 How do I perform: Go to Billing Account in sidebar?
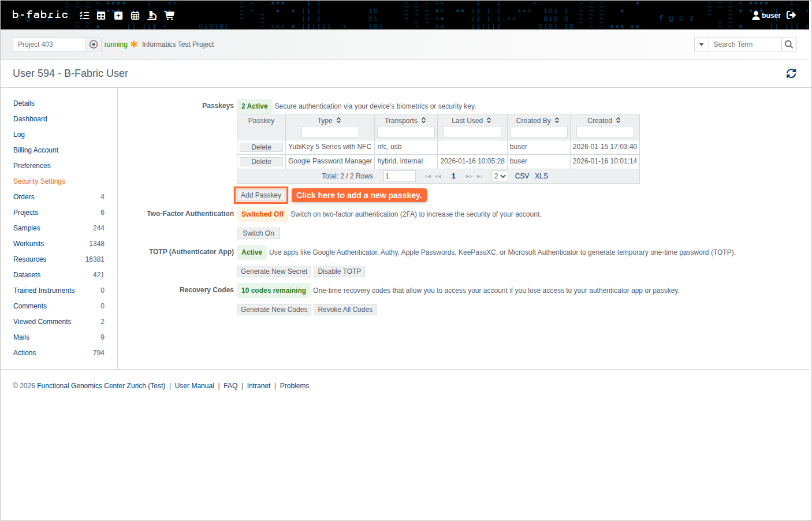(36, 150)
